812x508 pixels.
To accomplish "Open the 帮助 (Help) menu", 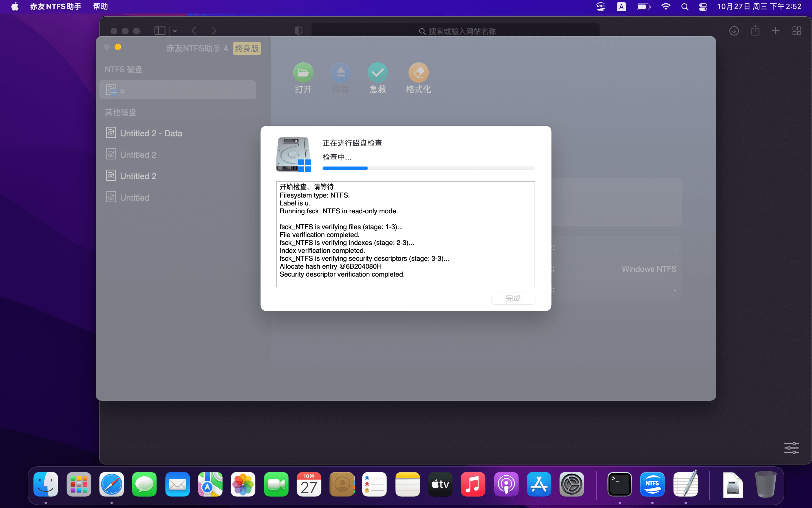I will click(x=100, y=7).
